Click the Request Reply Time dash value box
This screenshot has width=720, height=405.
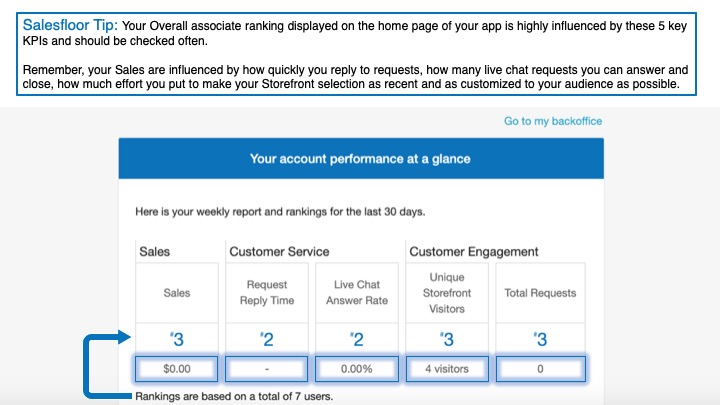267,369
